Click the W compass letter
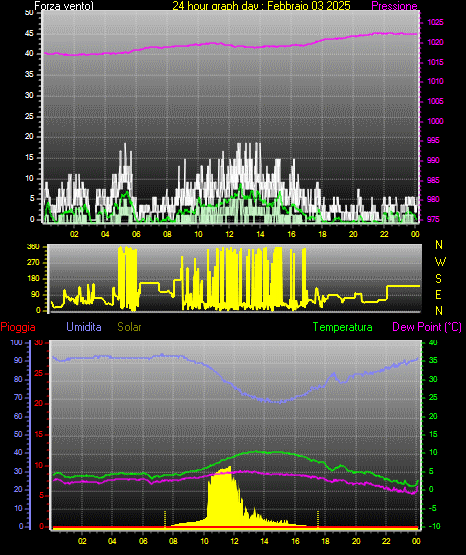 tap(440, 262)
